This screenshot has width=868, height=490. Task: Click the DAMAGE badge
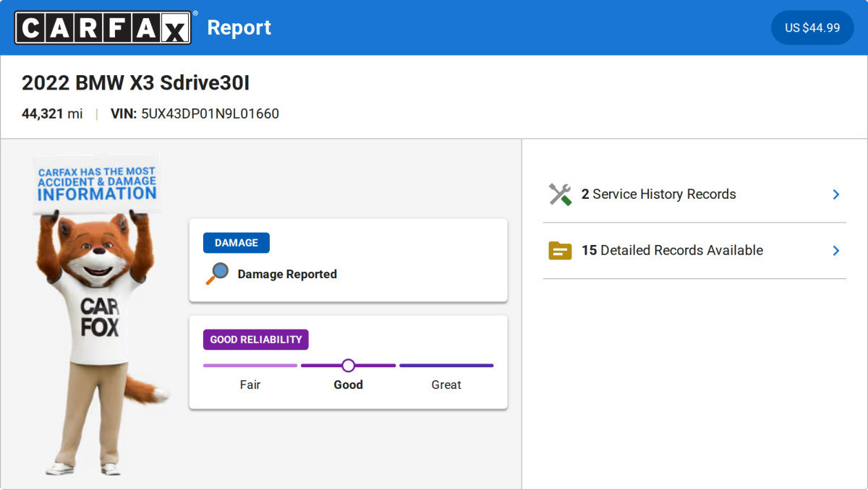click(237, 243)
